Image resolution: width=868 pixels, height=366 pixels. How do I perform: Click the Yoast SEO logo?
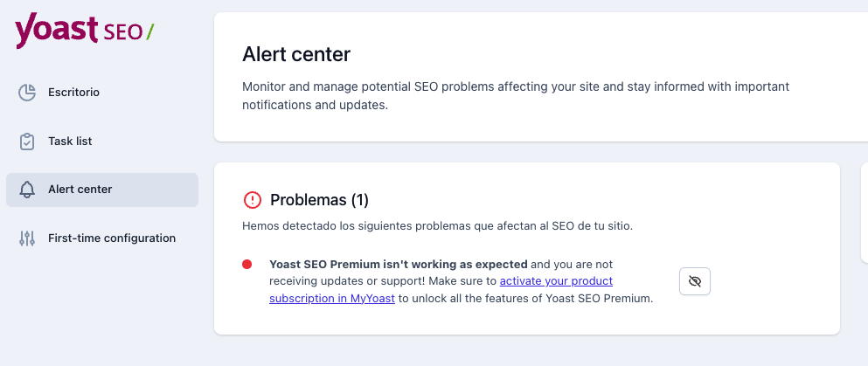(84, 31)
